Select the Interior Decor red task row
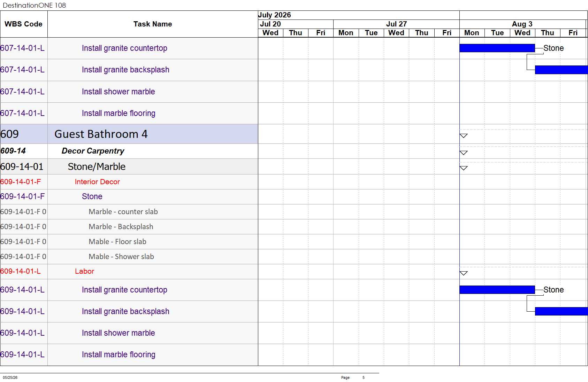588x382 pixels. pos(129,182)
